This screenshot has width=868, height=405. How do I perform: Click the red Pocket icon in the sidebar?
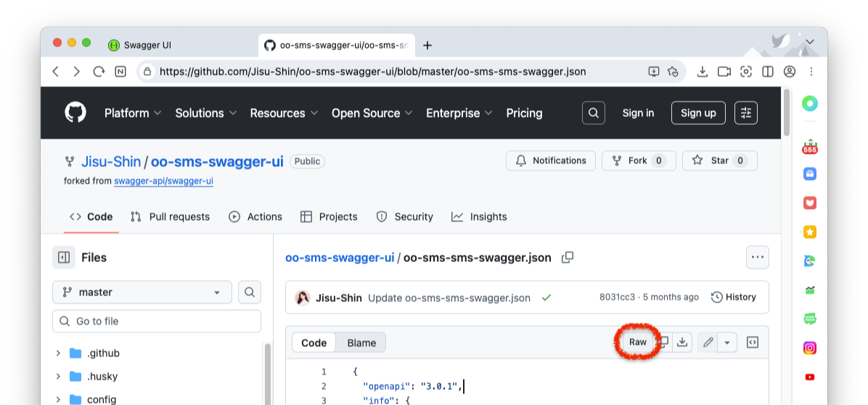click(x=810, y=202)
